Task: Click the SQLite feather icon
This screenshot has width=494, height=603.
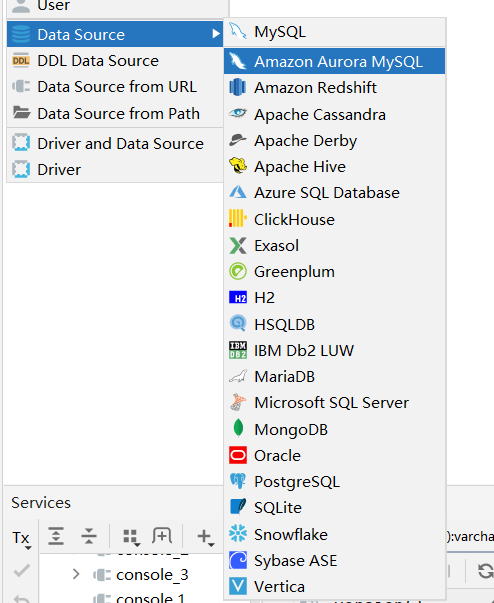Action: coord(238,507)
